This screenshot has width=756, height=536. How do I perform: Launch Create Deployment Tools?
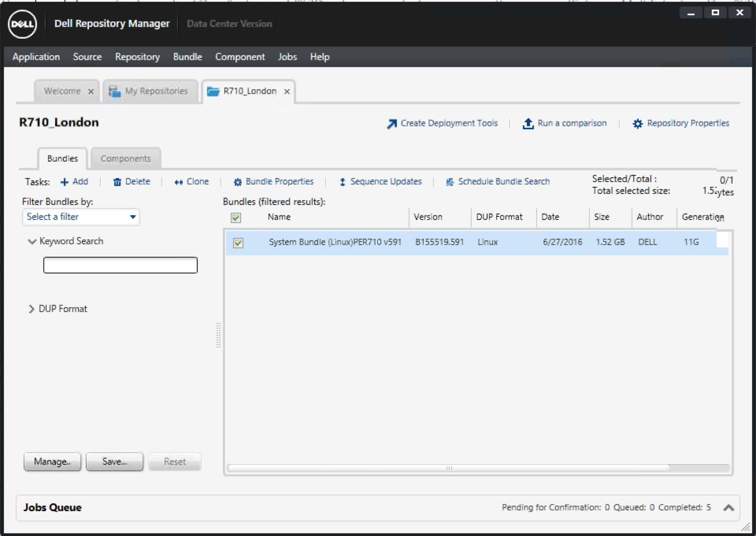443,123
